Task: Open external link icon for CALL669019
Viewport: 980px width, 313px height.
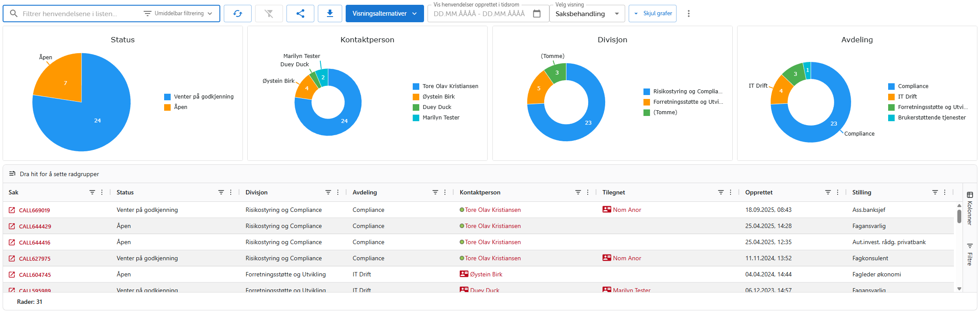Action: [x=12, y=210]
